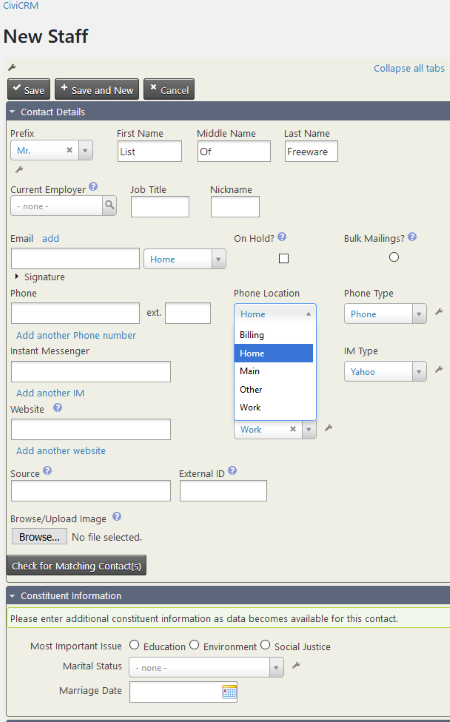Click the wrench icon under Prefix
450x722 pixels.
[x=19, y=170]
